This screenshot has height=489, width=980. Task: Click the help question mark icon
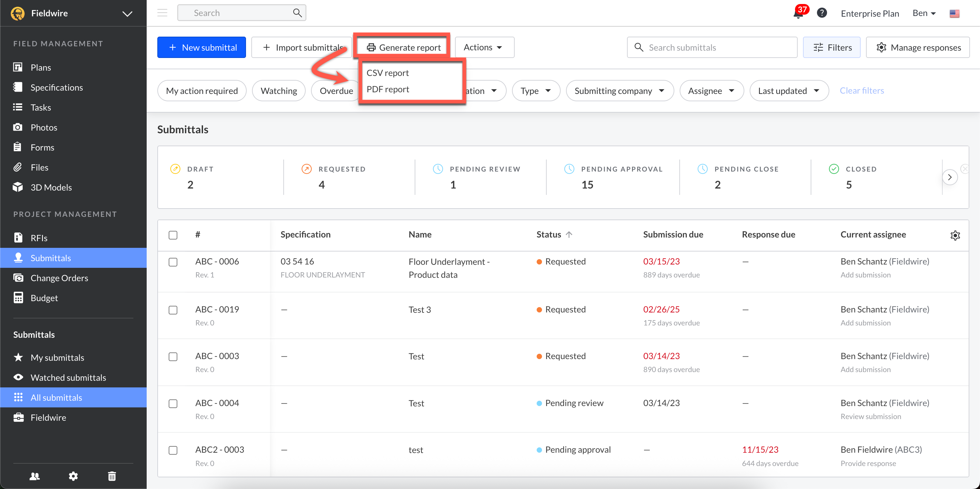click(822, 13)
